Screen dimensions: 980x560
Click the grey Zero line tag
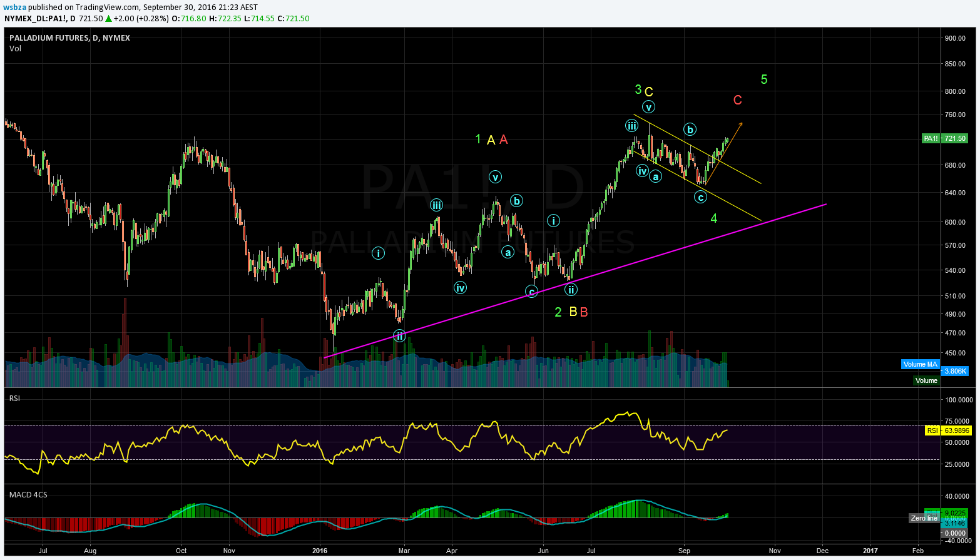click(924, 518)
